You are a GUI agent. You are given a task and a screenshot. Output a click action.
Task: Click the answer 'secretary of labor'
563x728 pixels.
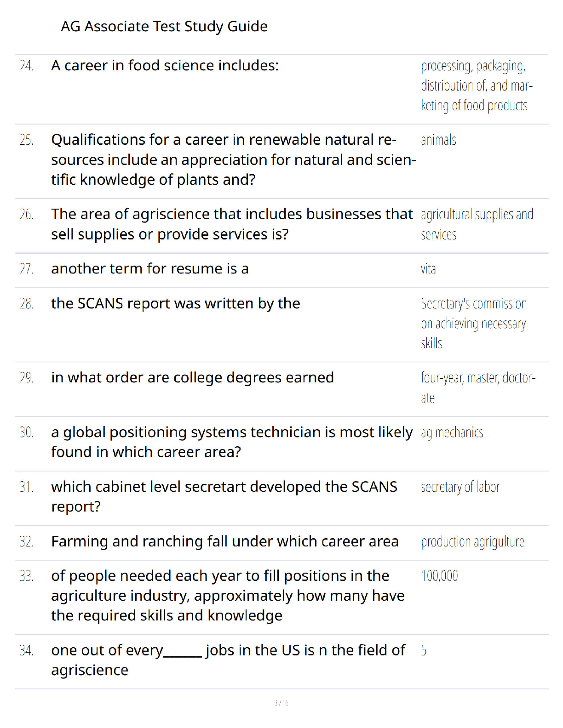coord(460,487)
